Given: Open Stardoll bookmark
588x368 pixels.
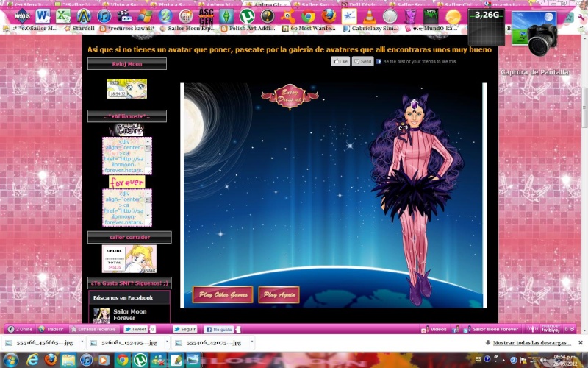Looking at the screenshot, I should coord(79,28).
